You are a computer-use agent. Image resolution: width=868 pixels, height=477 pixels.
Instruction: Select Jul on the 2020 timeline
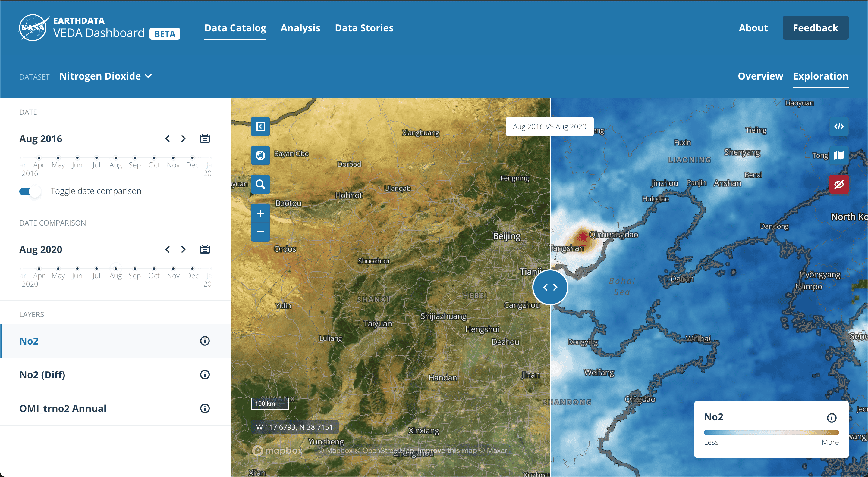tap(96, 269)
